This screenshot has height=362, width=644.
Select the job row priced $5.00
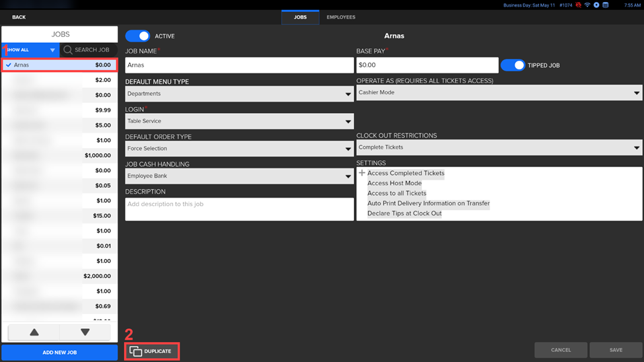click(59, 126)
